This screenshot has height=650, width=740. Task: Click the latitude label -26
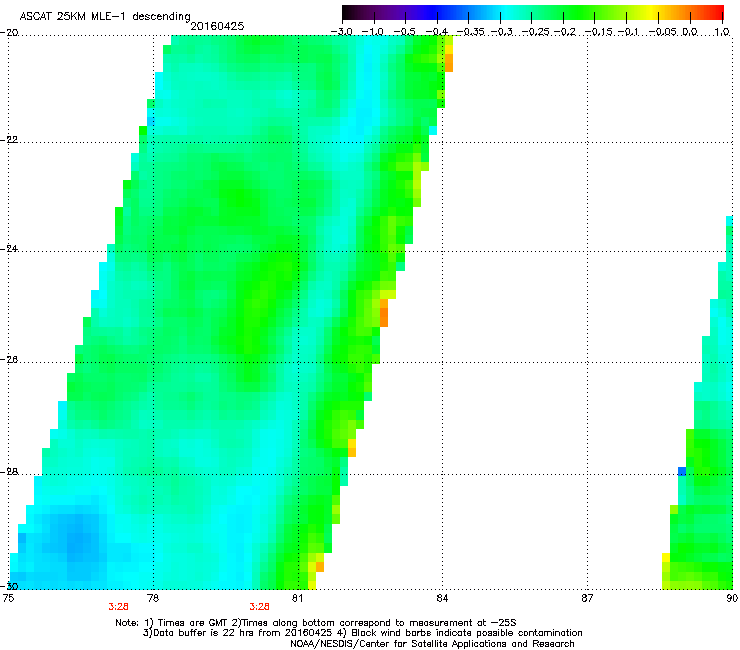pos(9,360)
